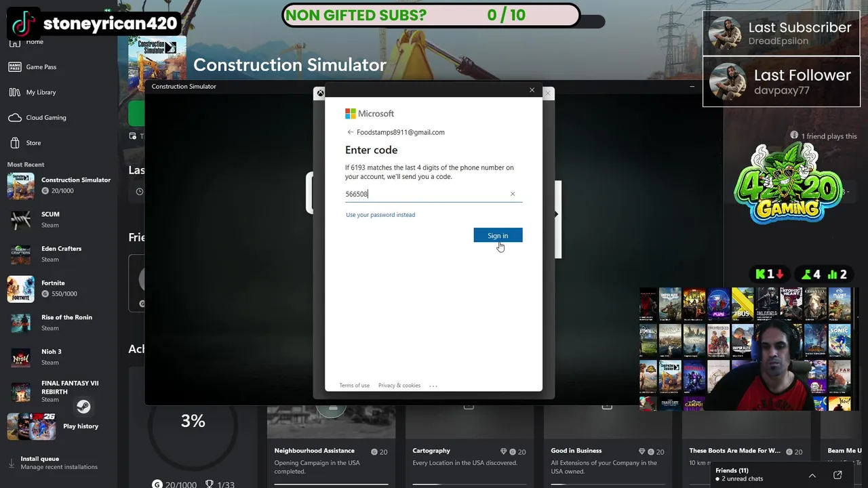
Task: Click the Cloud Gaming cloud icon
Action: [15, 117]
